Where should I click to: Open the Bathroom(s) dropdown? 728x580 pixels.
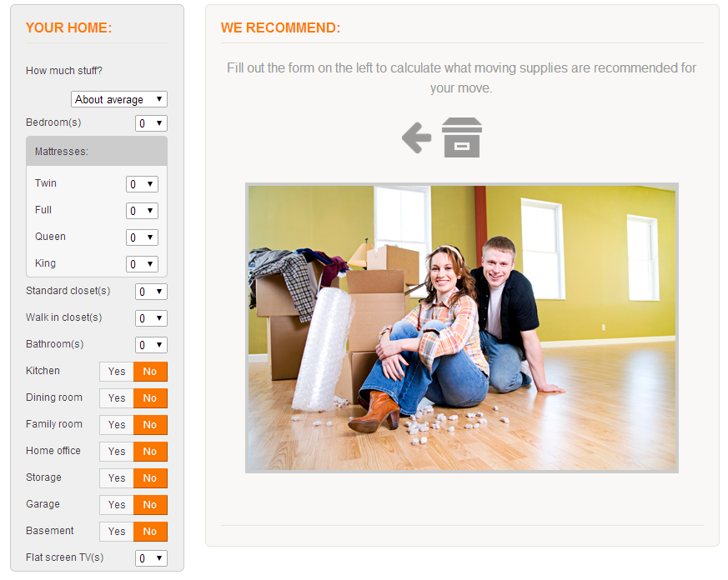click(x=151, y=344)
